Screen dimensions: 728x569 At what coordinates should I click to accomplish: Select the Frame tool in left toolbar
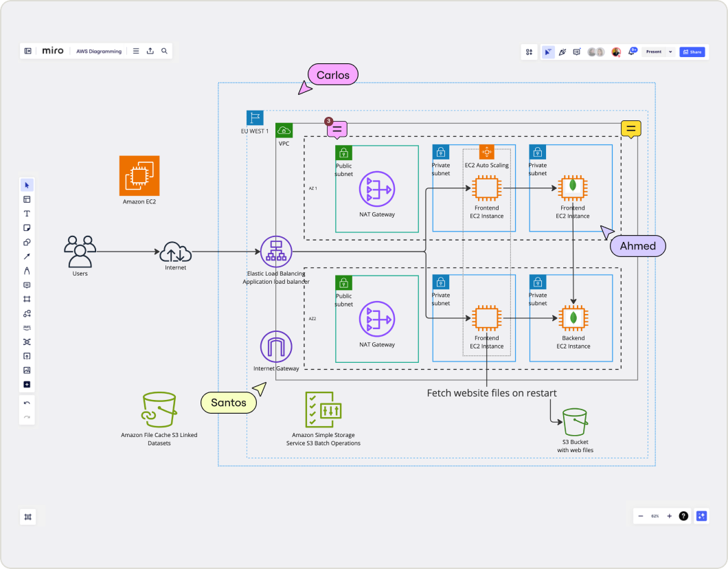click(x=27, y=299)
